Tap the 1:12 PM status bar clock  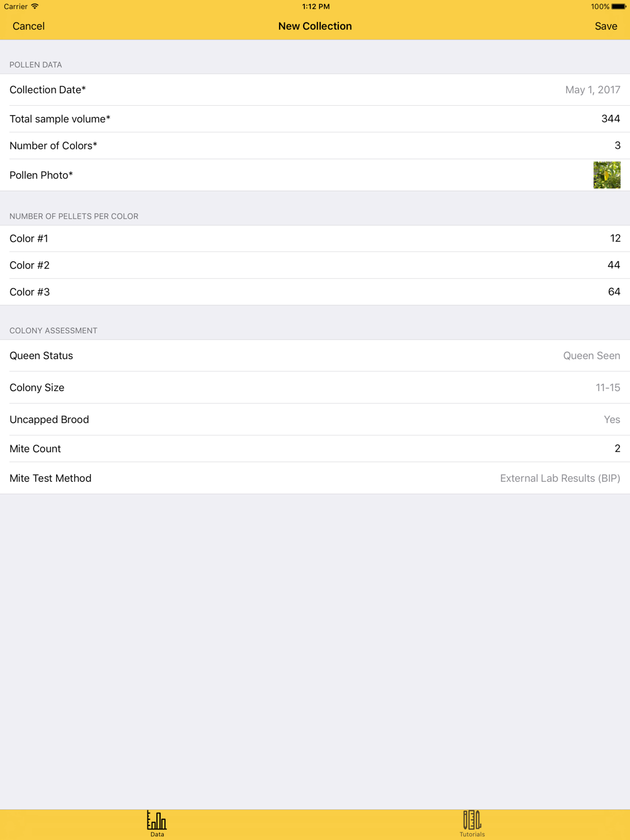[316, 7]
